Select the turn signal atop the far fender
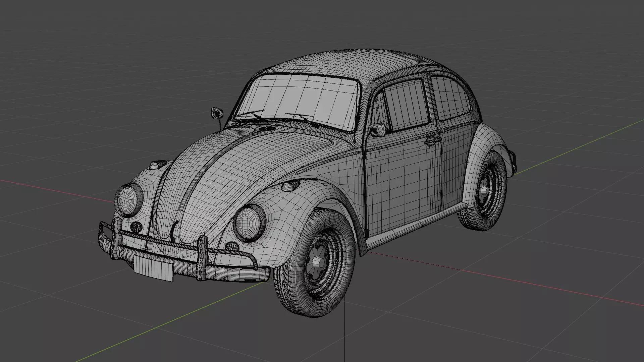The width and height of the screenshot is (644, 362). (x=158, y=165)
